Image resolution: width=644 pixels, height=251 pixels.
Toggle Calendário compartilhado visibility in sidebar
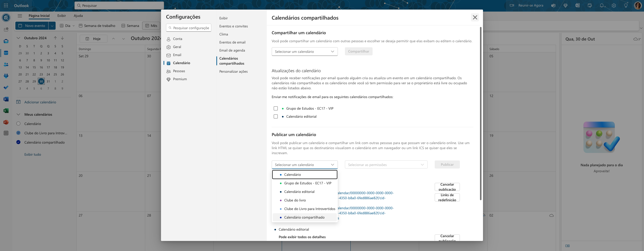[x=18, y=142]
